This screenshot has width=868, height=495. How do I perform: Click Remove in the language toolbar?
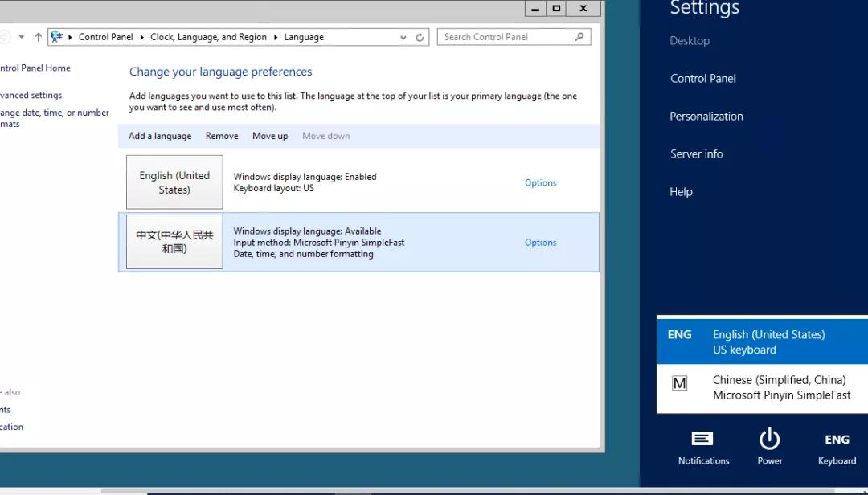222,137
